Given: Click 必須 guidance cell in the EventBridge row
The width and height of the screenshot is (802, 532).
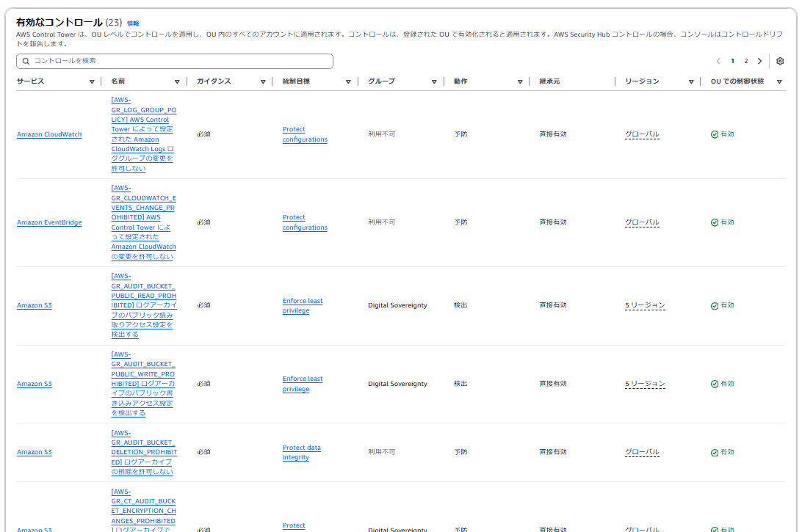Looking at the screenshot, I should pos(203,222).
